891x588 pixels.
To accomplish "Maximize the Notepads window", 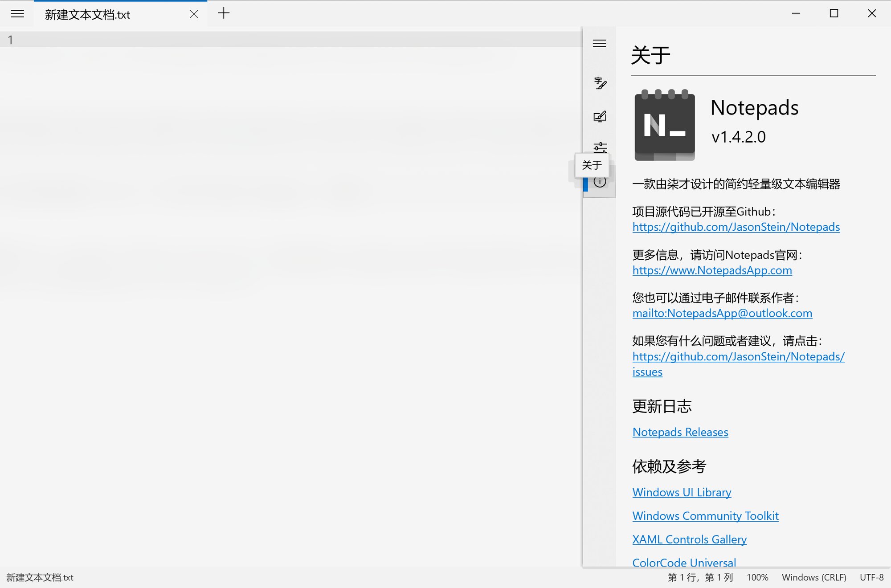I will pos(834,13).
